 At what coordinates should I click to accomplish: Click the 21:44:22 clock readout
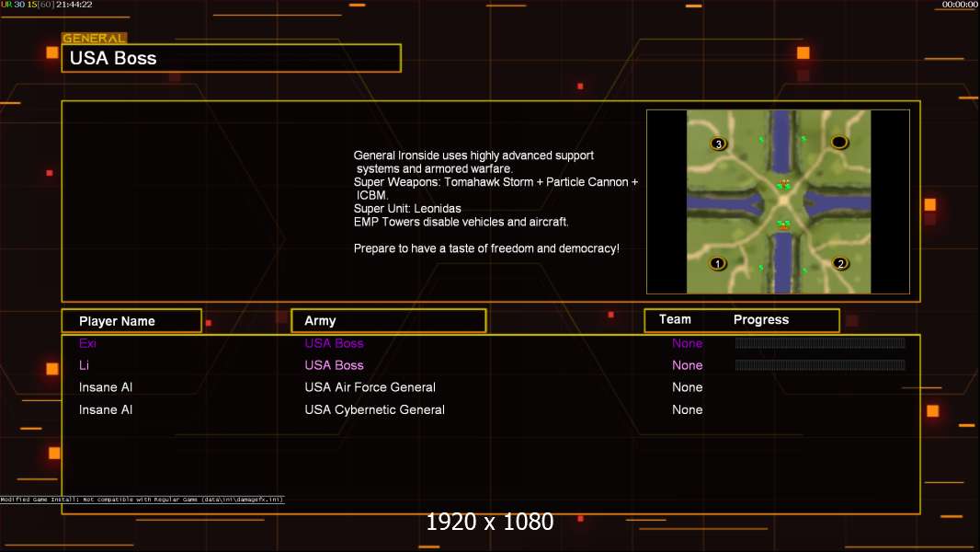[74, 5]
